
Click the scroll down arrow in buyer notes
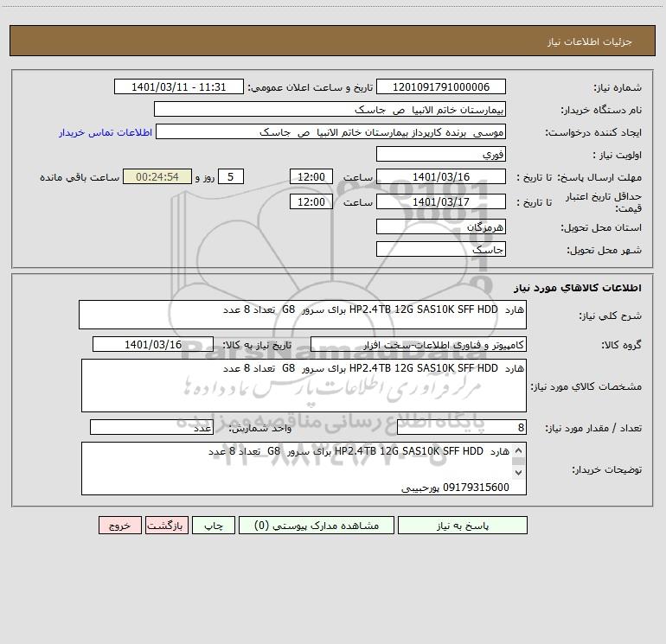coord(518,472)
